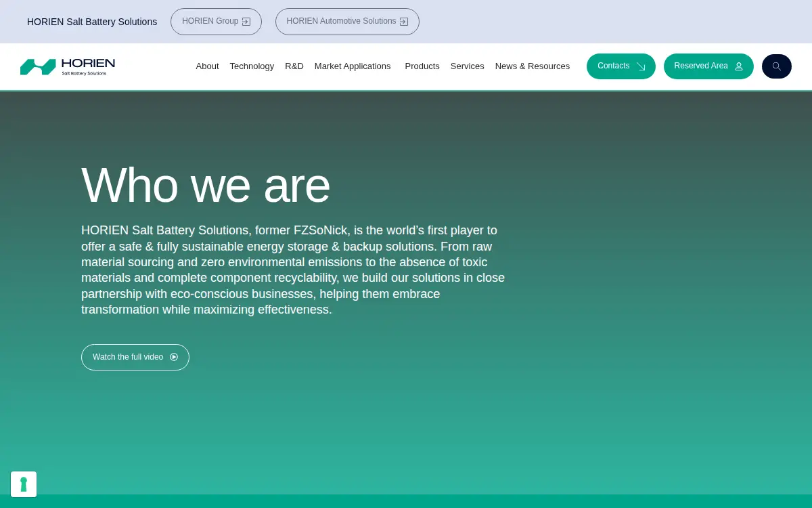Open the Services menu
The image size is (812, 508).
pos(468,66)
